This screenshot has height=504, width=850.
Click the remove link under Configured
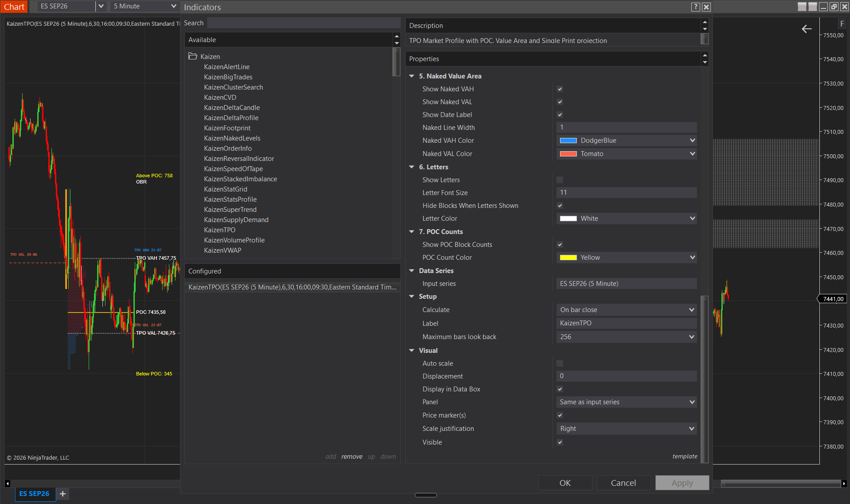(352, 457)
